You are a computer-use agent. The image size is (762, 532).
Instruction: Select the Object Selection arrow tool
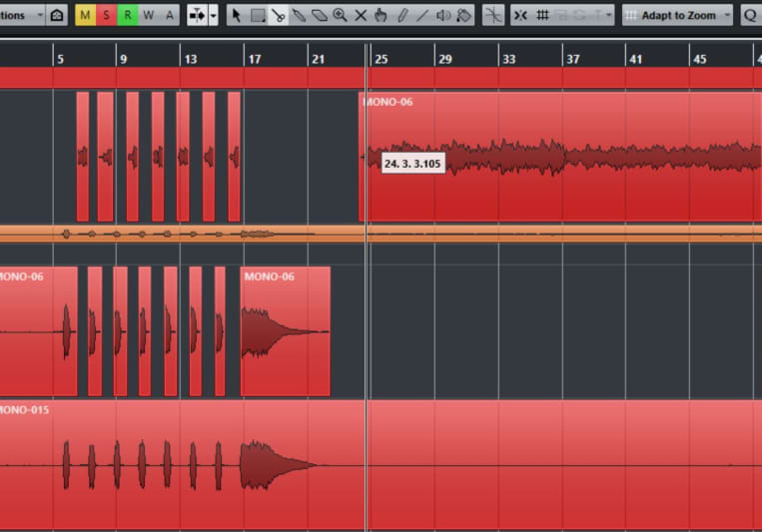[x=236, y=15]
